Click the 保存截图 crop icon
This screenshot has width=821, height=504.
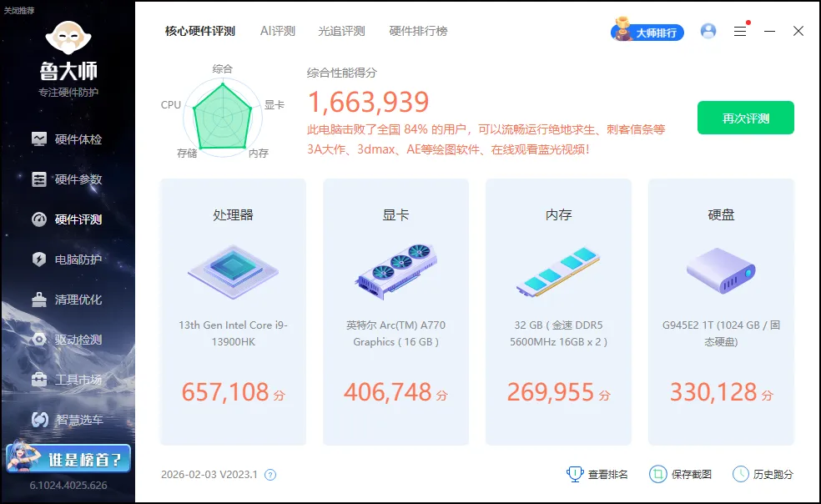tap(657, 474)
